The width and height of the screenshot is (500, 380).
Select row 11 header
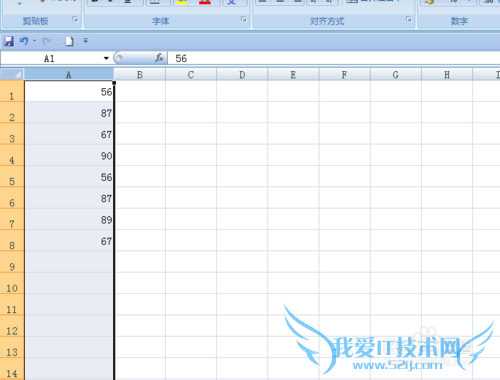(x=12, y=304)
